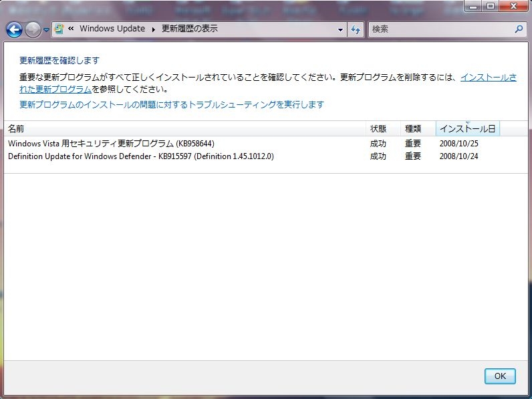Image resolution: width=532 pixels, height=399 pixels.
Task: Click 重要 type in KB958644 row
Action: coord(413,144)
